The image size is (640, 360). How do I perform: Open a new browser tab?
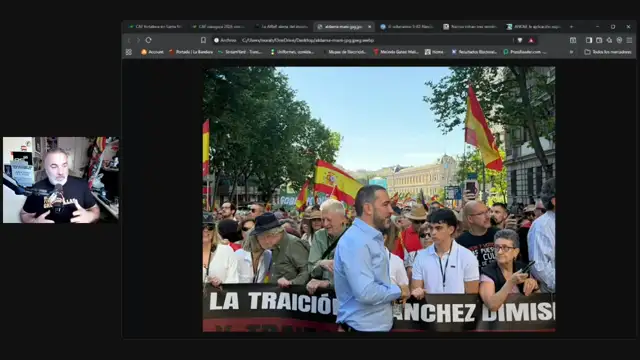click(571, 27)
